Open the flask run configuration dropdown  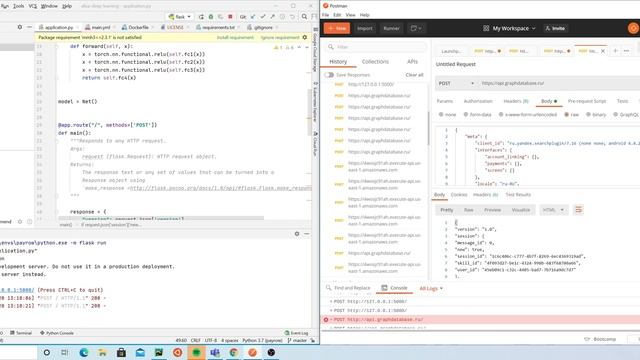point(180,17)
